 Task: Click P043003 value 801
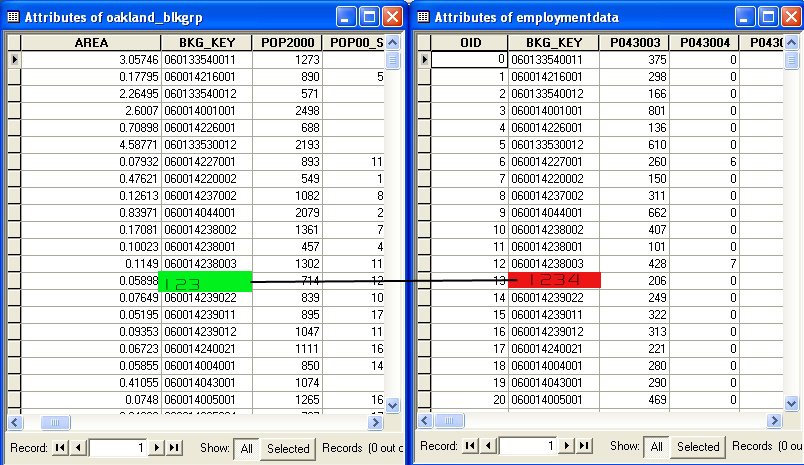click(635, 111)
